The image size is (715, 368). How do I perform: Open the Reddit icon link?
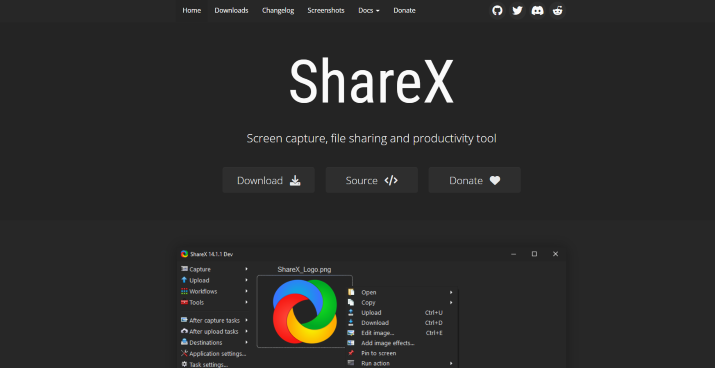[558, 10]
